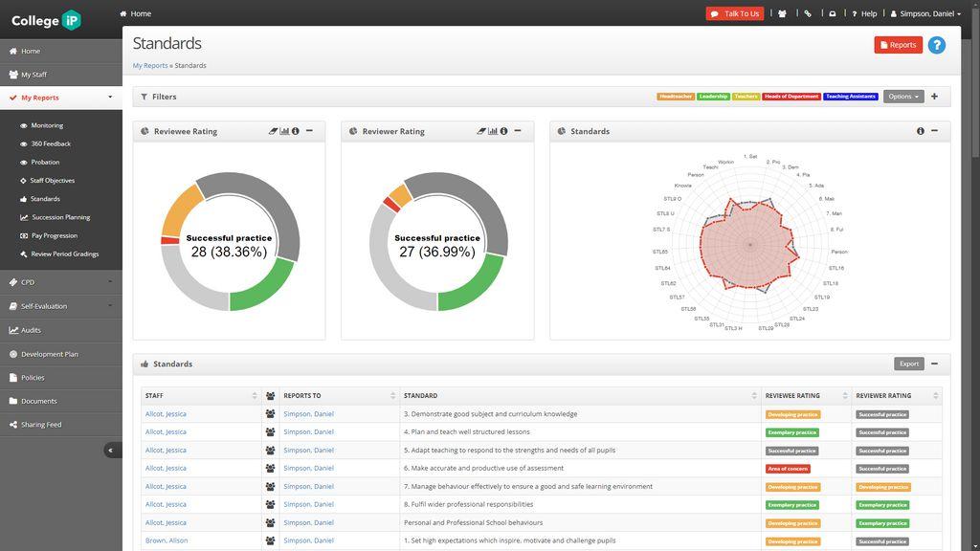The height and width of the screenshot is (551, 980).
Task: Collapse the Standards radar chart panel
Action: (934, 131)
